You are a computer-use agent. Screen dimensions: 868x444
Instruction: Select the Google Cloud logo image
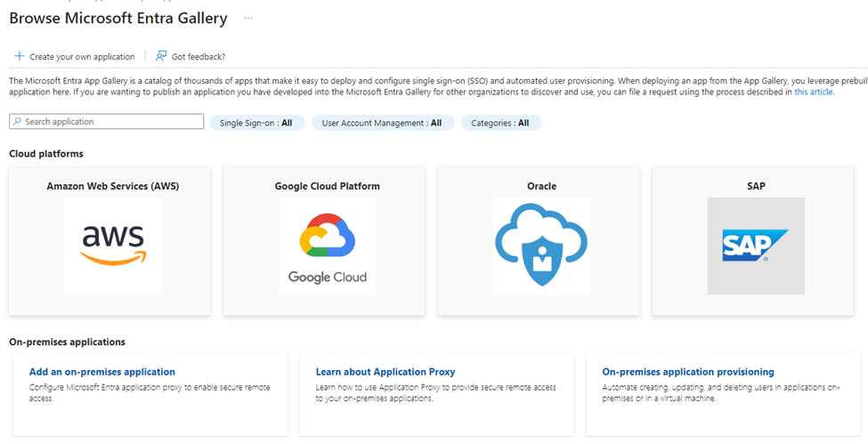(x=327, y=246)
